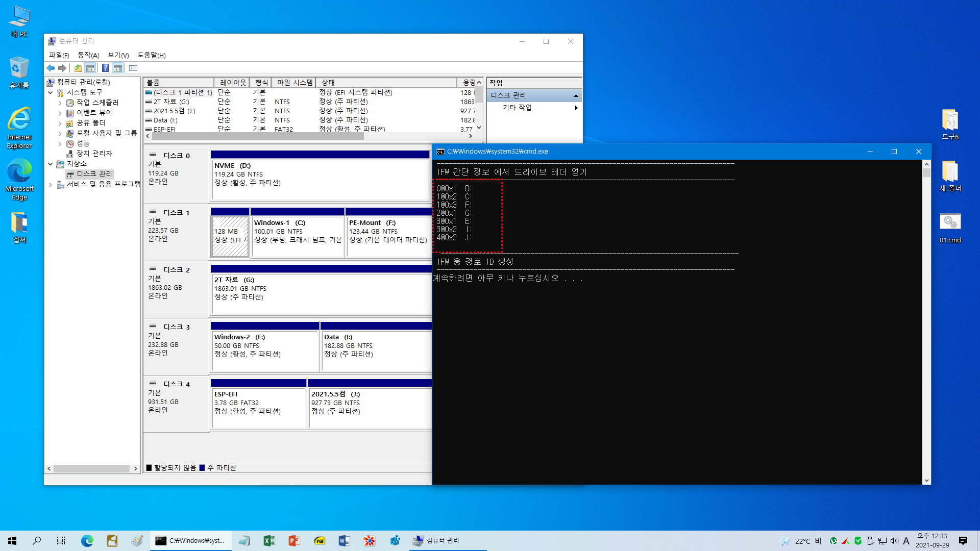The height and width of the screenshot is (551, 980).
Task: Expand the 공유 폴더 node
Action: (x=60, y=123)
